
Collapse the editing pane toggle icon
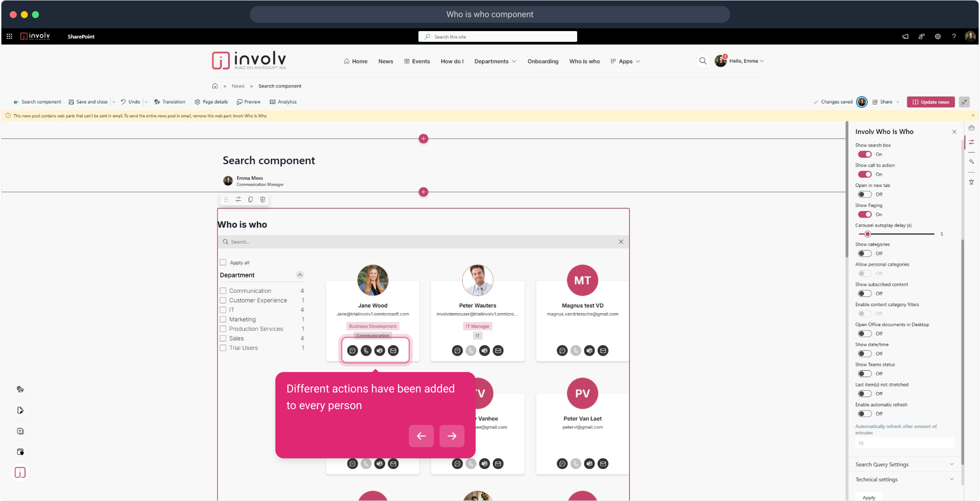tap(964, 102)
